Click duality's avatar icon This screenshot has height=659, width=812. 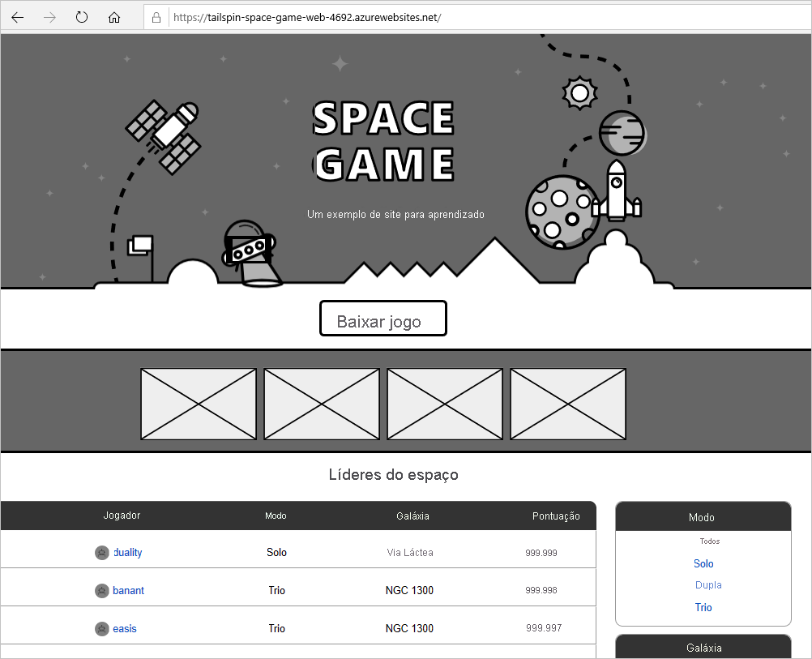(102, 552)
